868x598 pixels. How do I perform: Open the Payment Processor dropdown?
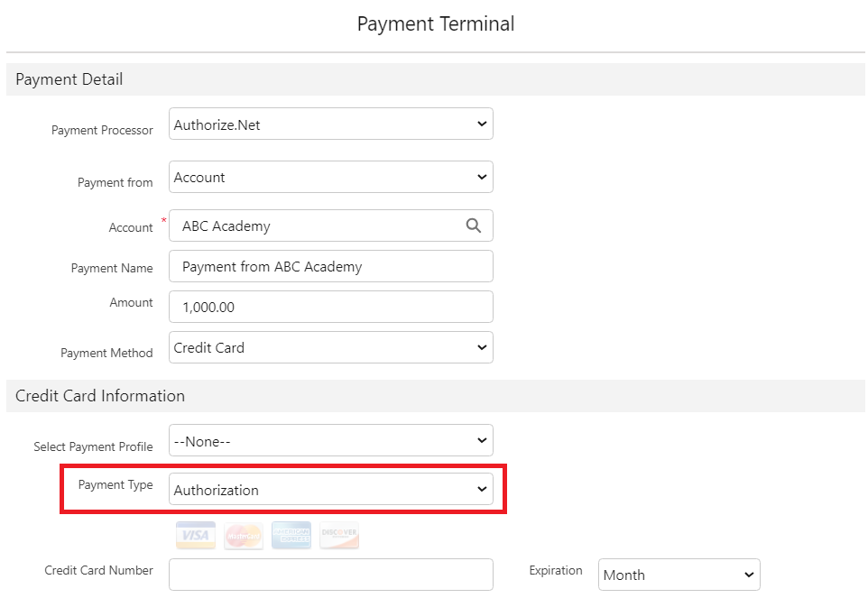coord(330,124)
